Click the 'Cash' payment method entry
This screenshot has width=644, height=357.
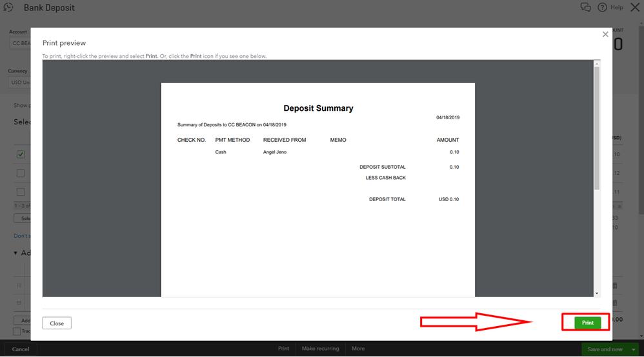click(221, 152)
